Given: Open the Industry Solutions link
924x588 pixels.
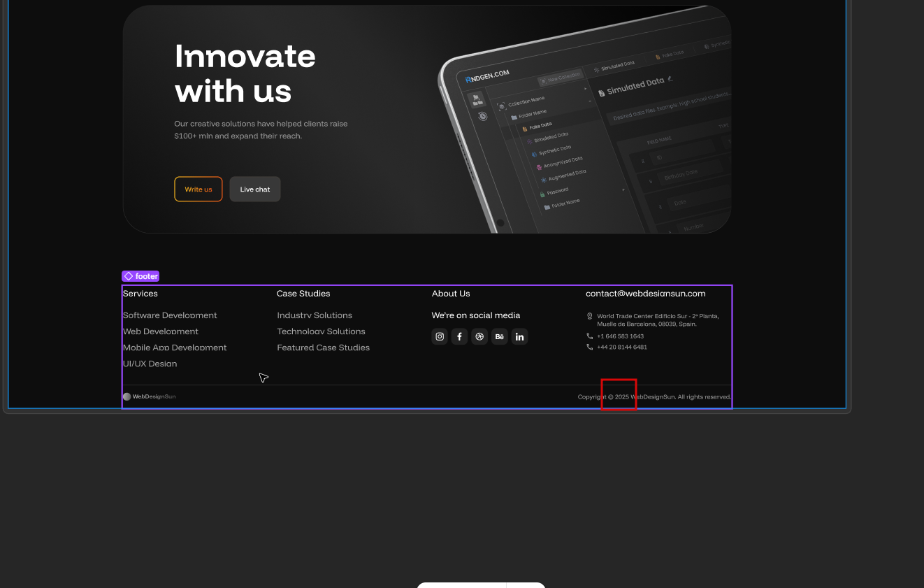Looking at the screenshot, I should [315, 315].
